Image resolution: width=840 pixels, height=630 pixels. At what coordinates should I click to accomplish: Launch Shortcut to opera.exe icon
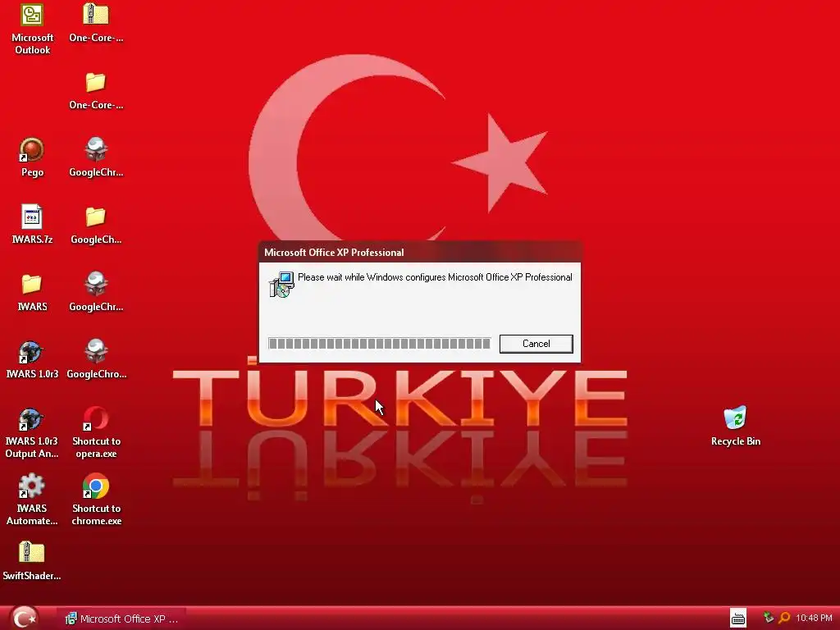(96, 419)
